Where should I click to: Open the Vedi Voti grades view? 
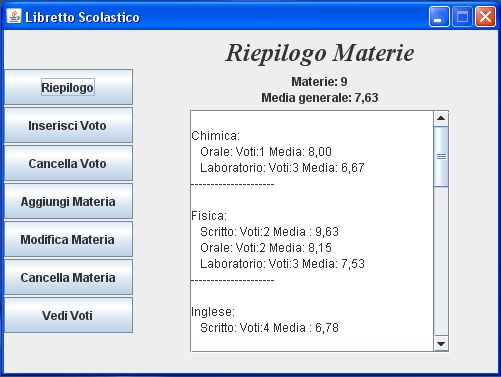(x=68, y=315)
